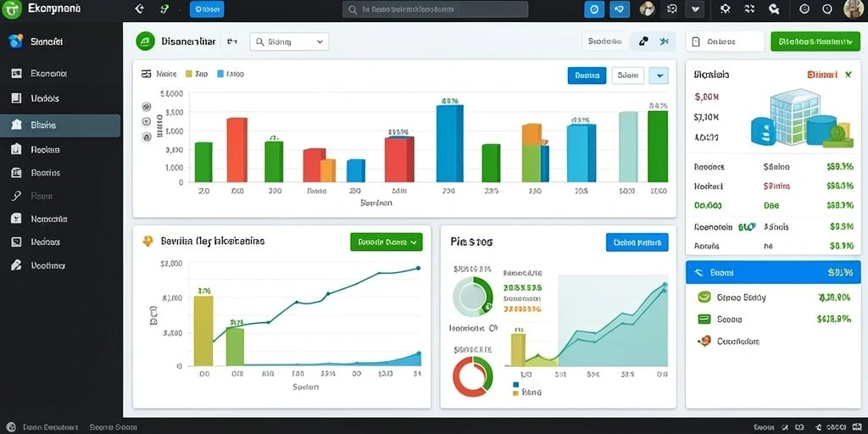This screenshot has width=868, height=434.
Task: Click the pencil icon at the bottom of the sidebar
Action: click(17, 265)
